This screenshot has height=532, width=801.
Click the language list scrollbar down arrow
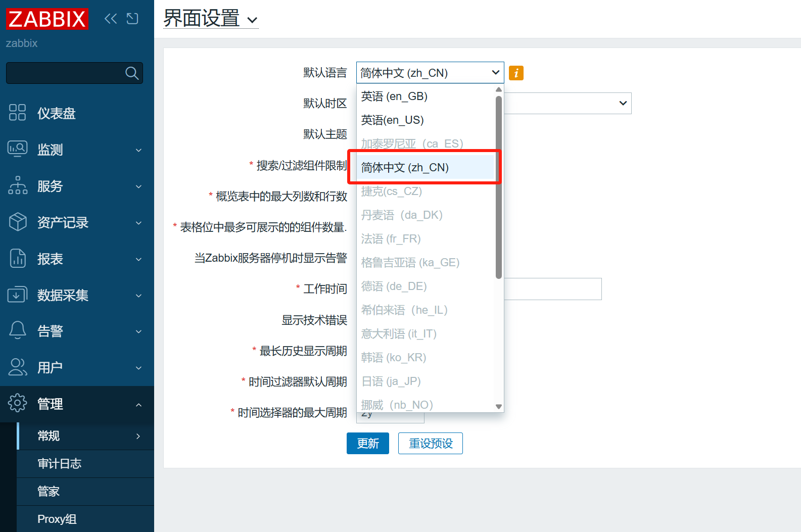[499, 407]
